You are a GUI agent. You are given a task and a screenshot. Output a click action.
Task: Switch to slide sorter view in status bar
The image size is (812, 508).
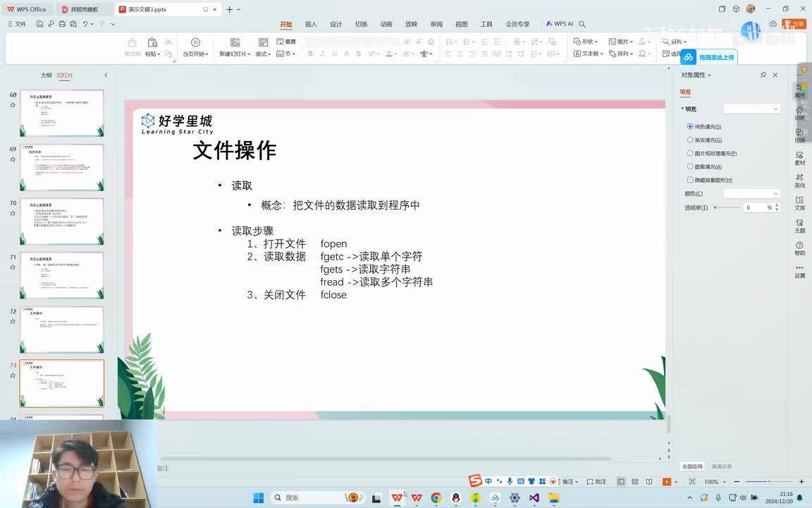point(635,482)
